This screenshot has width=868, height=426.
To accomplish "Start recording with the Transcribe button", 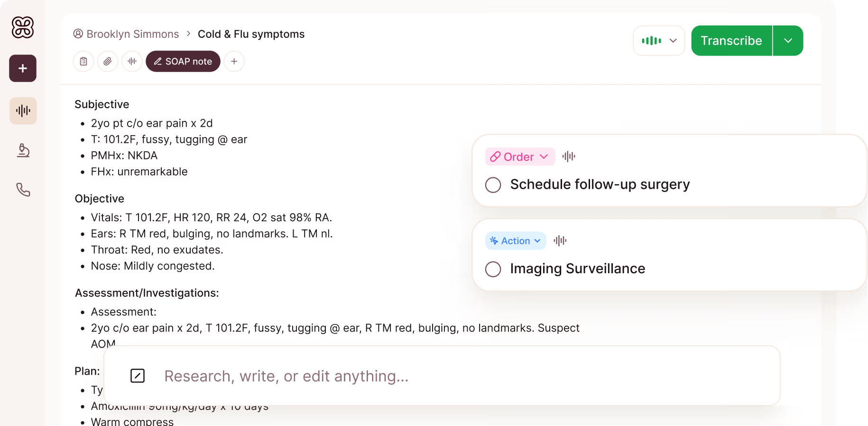I will coord(731,40).
